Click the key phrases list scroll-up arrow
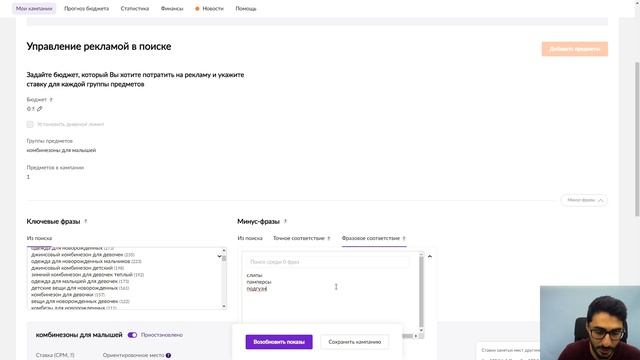Viewport: 640px width, 360px height. click(224, 251)
